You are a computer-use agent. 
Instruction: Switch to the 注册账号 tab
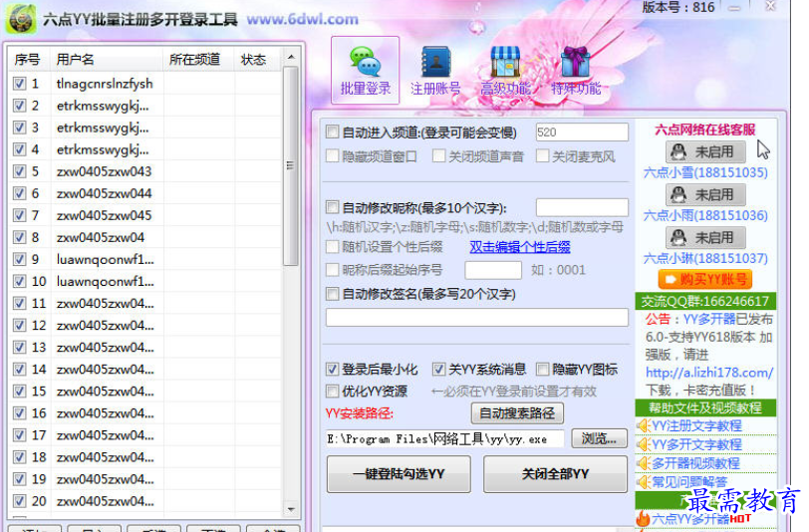pos(435,70)
